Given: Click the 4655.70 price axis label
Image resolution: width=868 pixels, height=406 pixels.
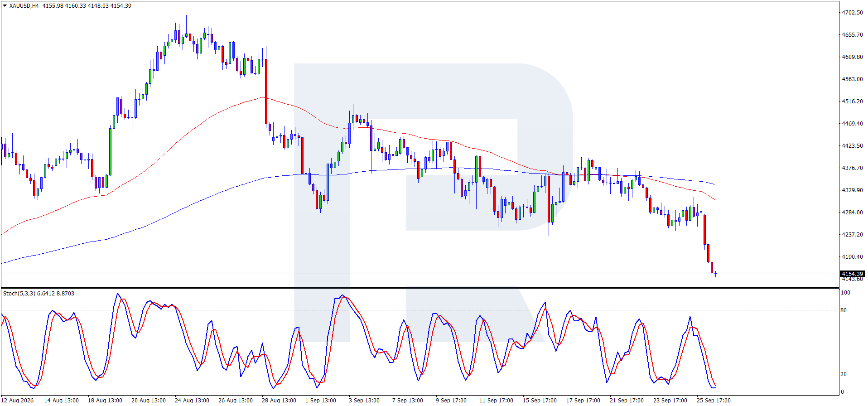Looking at the screenshot, I should click(x=852, y=35).
